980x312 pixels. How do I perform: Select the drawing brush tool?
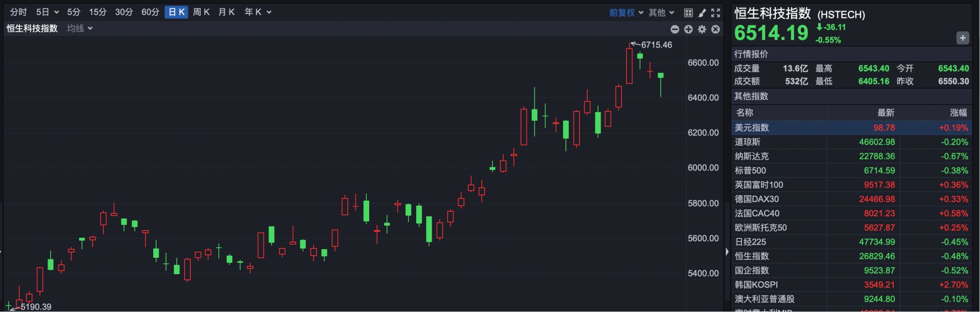click(x=702, y=13)
